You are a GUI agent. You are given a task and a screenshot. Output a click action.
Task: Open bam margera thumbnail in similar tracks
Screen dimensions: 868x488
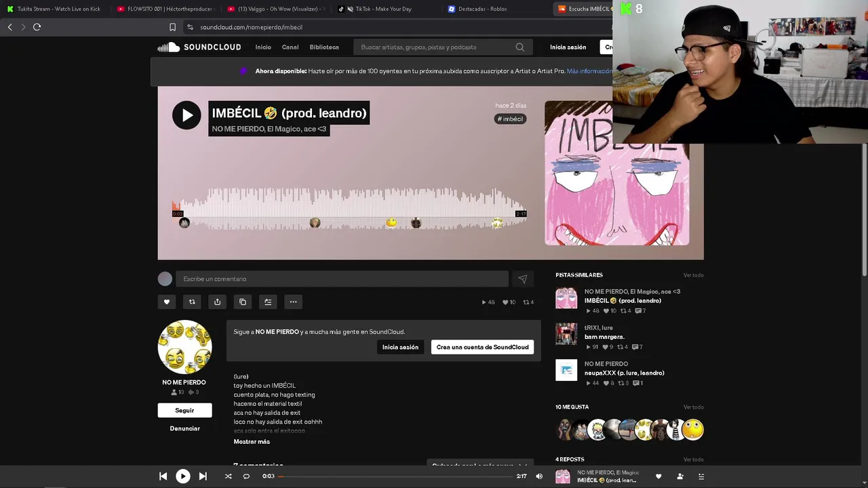[566, 334]
